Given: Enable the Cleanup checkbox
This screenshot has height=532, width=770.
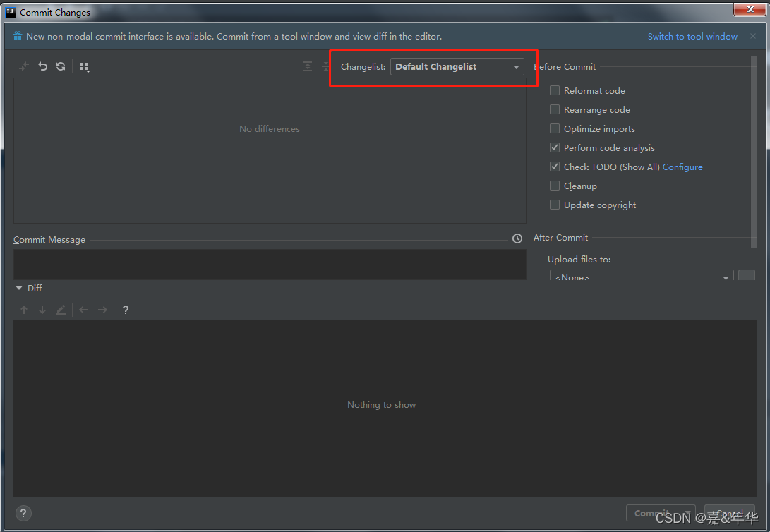Looking at the screenshot, I should click(x=555, y=186).
